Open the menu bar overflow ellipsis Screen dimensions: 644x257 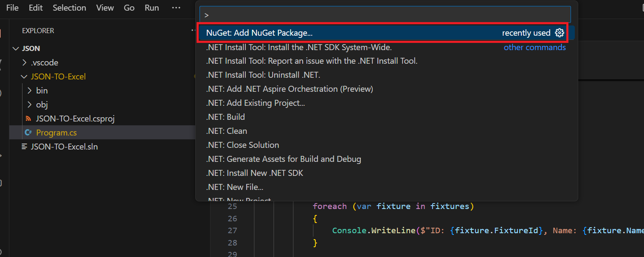pyautogui.click(x=176, y=8)
